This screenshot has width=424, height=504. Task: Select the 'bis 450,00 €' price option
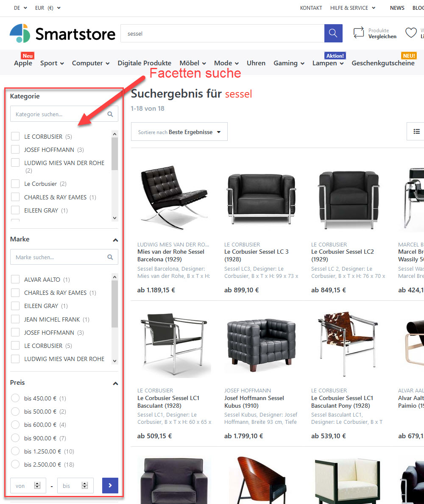[x=15, y=398]
